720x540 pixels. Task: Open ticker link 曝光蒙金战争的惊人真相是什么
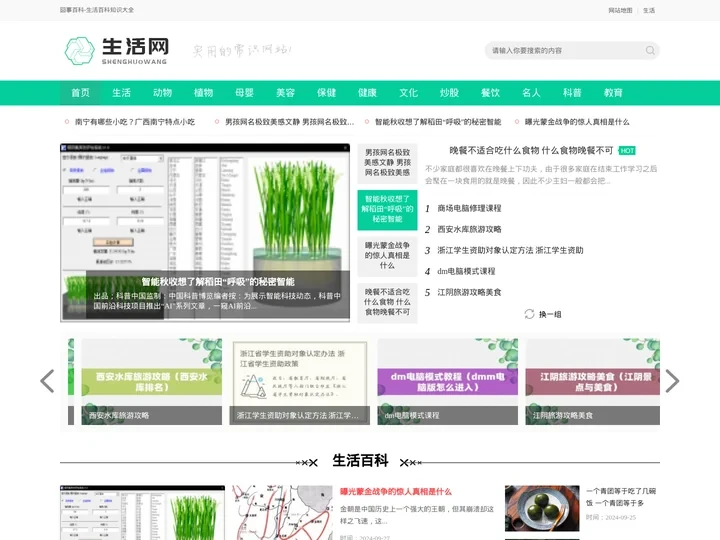click(x=577, y=122)
